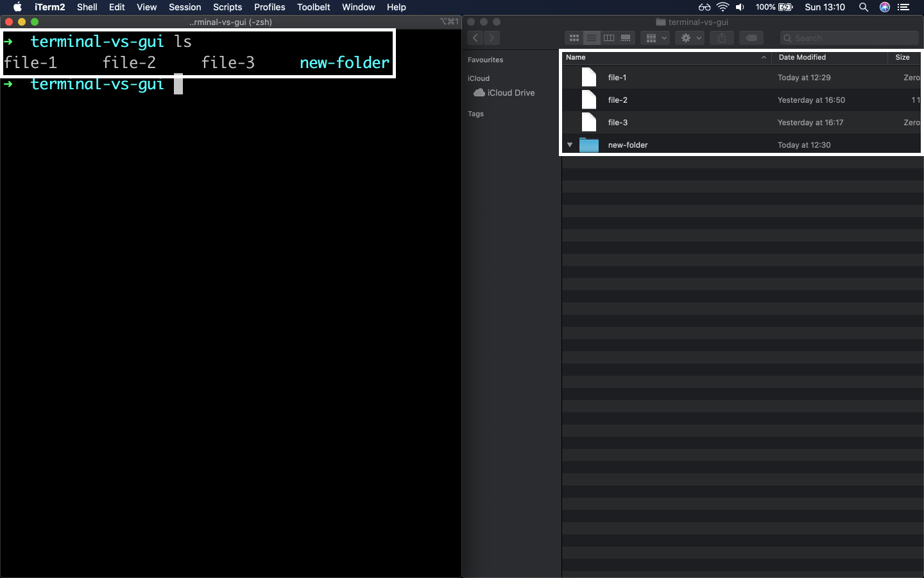This screenshot has width=924, height=578.
Task: Click the new-folder folder icon in Finder
Action: click(589, 145)
